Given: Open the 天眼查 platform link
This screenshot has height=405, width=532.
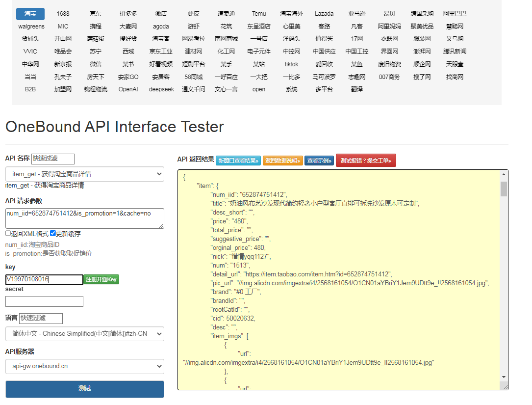Looking at the screenshot, I should tap(455, 64).
